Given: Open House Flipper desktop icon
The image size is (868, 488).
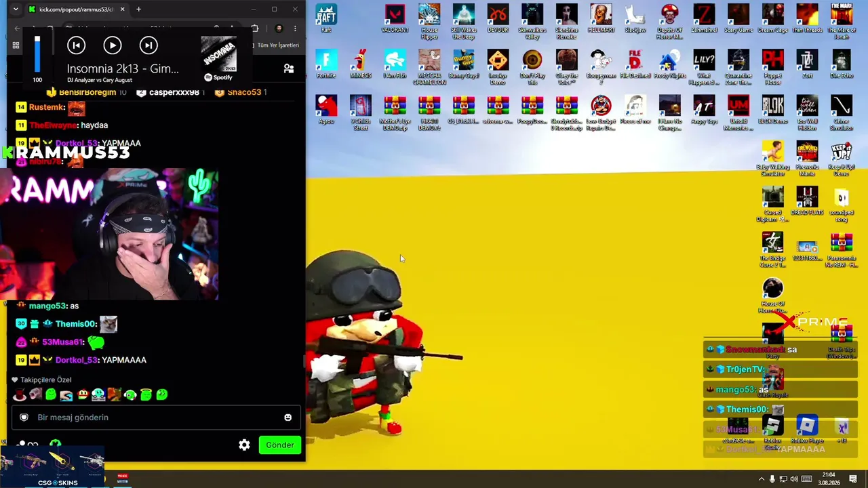Looking at the screenshot, I should (x=429, y=22).
